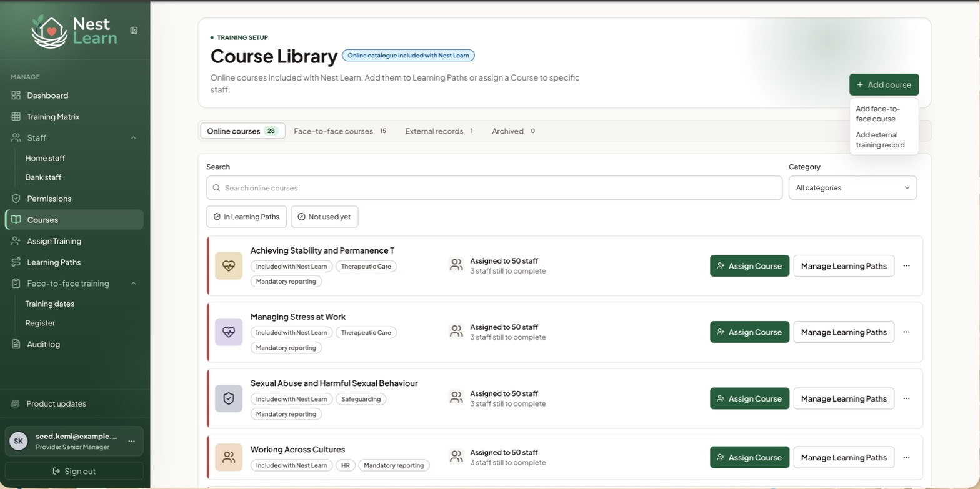Click Safeguarding tag on Sexual Abuse course
The height and width of the screenshot is (489, 980).
(361, 399)
